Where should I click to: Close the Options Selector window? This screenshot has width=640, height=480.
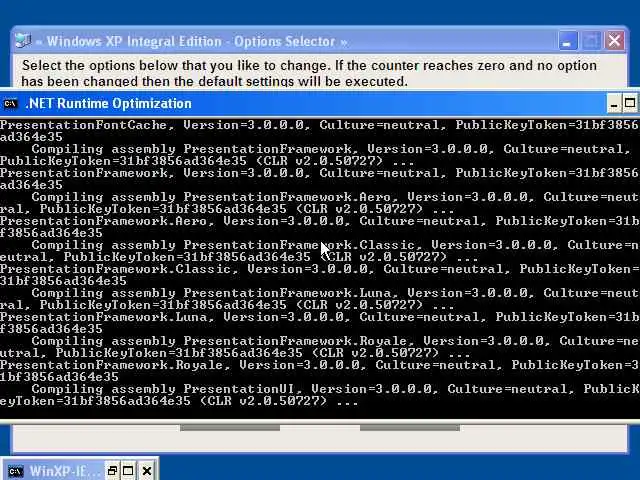pyautogui.click(x=615, y=41)
